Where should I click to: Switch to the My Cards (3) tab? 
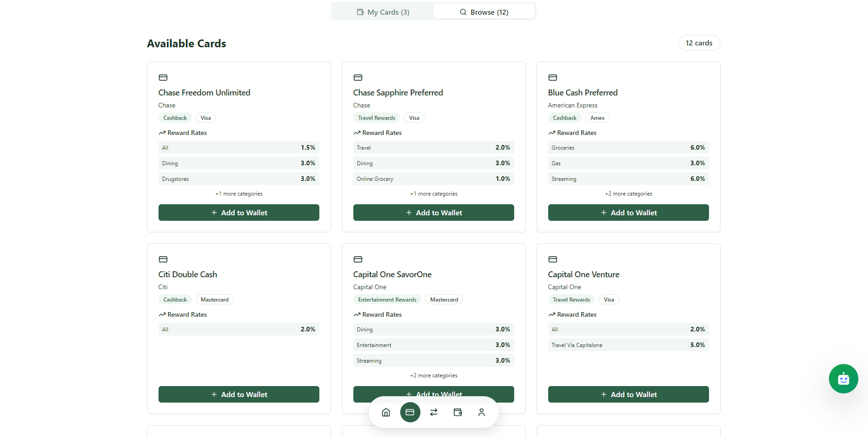pos(383,12)
